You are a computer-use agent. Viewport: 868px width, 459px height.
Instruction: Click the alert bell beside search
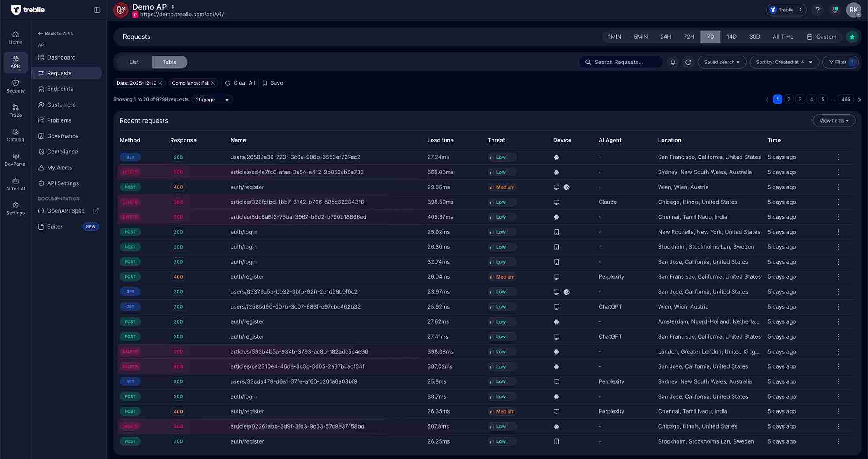(673, 62)
